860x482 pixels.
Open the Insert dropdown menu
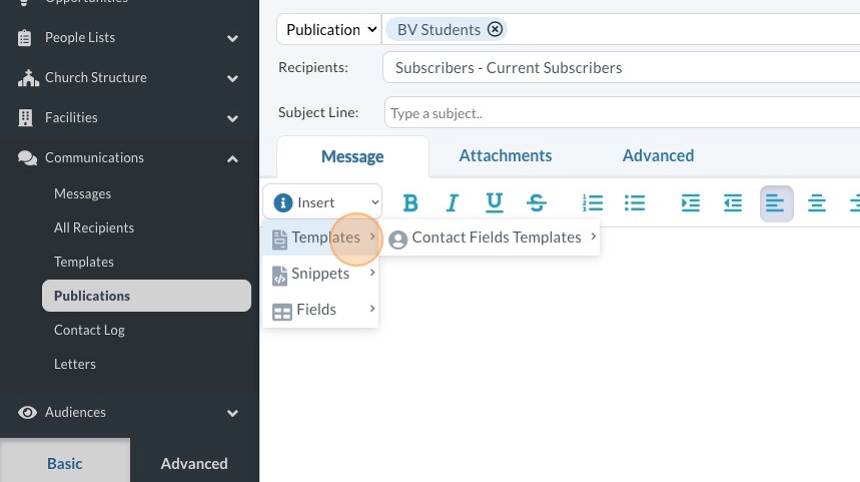(x=322, y=202)
